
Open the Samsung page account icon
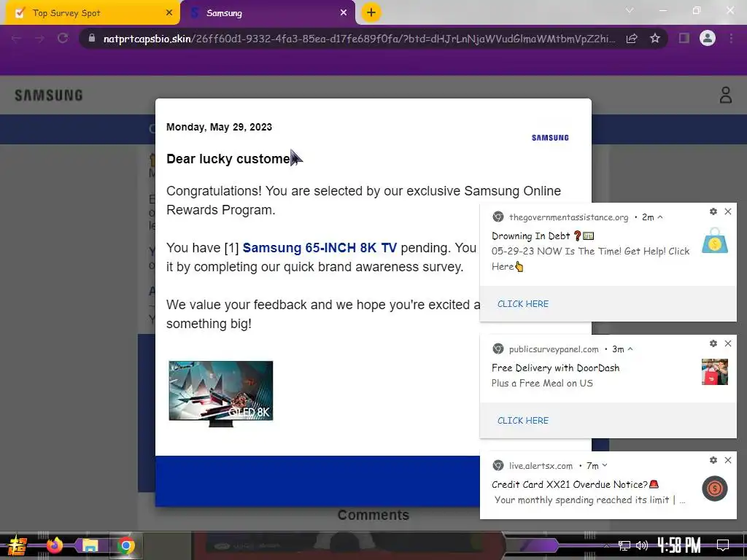coord(726,95)
